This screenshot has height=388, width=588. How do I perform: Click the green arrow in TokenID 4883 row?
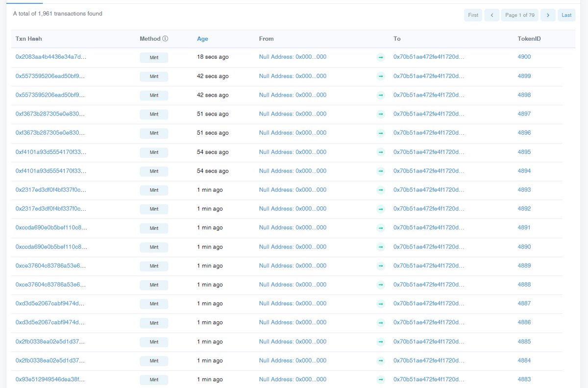[381, 380]
